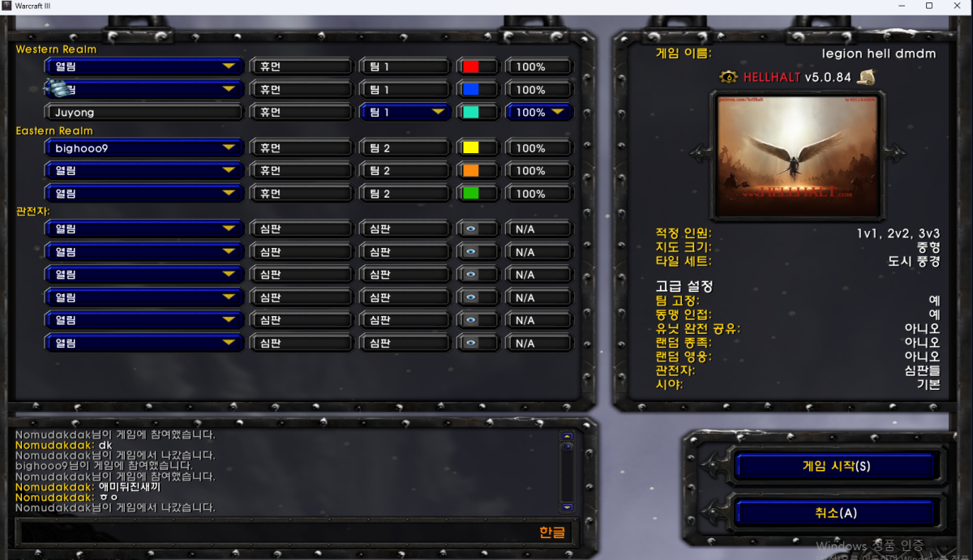The image size is (973, 560).
Task: Click the 취소(A) cancel button
Action: pos(835,513)
